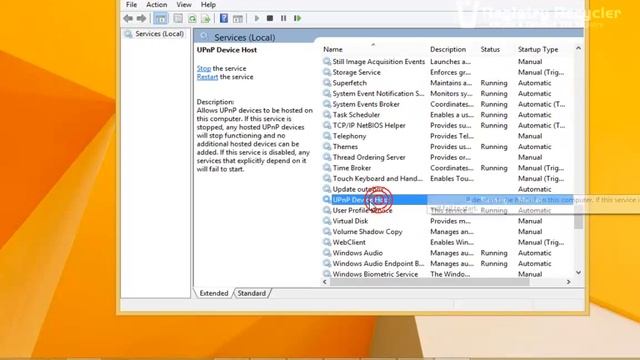
Task: Open the View menu
Action: (184, 5)
